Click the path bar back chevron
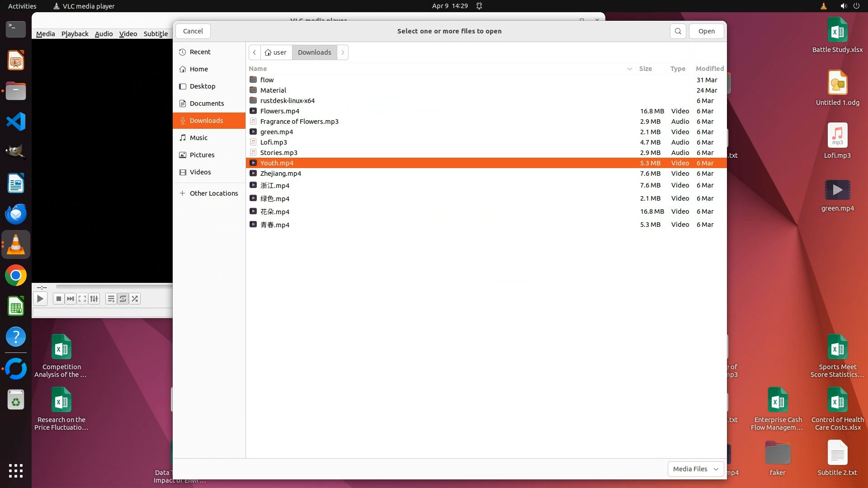Image resolution: width=868 pixels, height=488 pixels. tap(255, 52)
